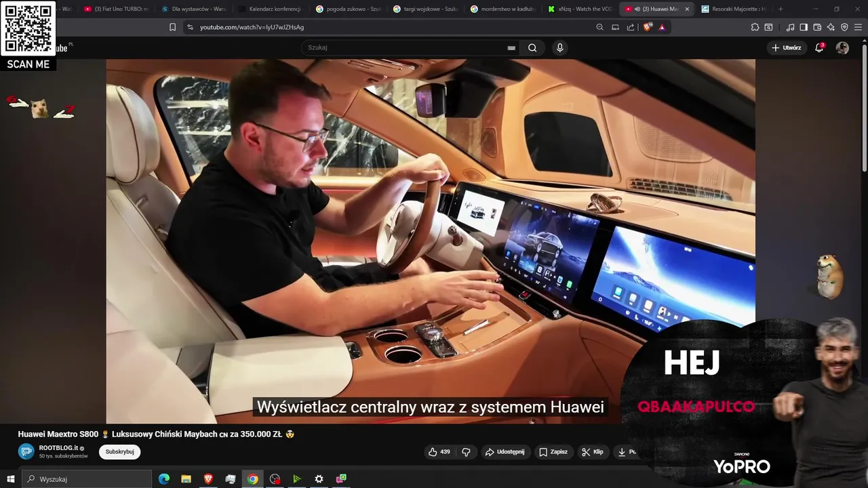Switch to the targi wojskowe tab
Viewport: 868px width, 488px height.
tap(425, 9)
